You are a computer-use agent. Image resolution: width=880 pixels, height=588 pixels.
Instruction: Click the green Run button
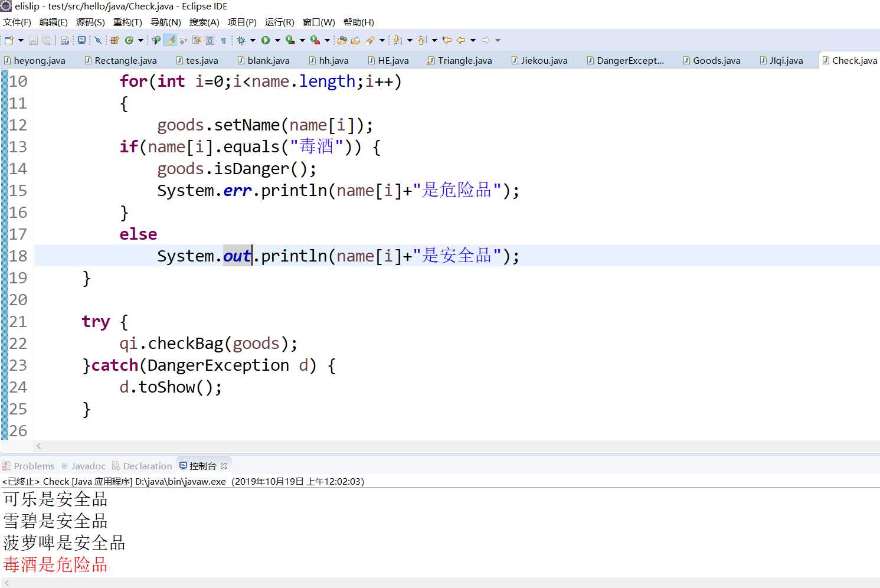[266, 40]
